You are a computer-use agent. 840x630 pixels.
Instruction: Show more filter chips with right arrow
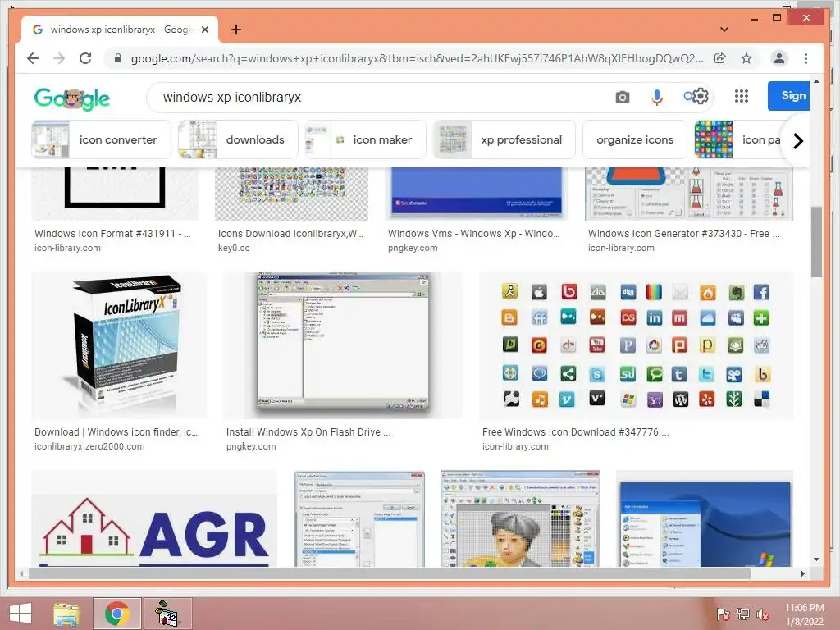(x=797, y=141)
